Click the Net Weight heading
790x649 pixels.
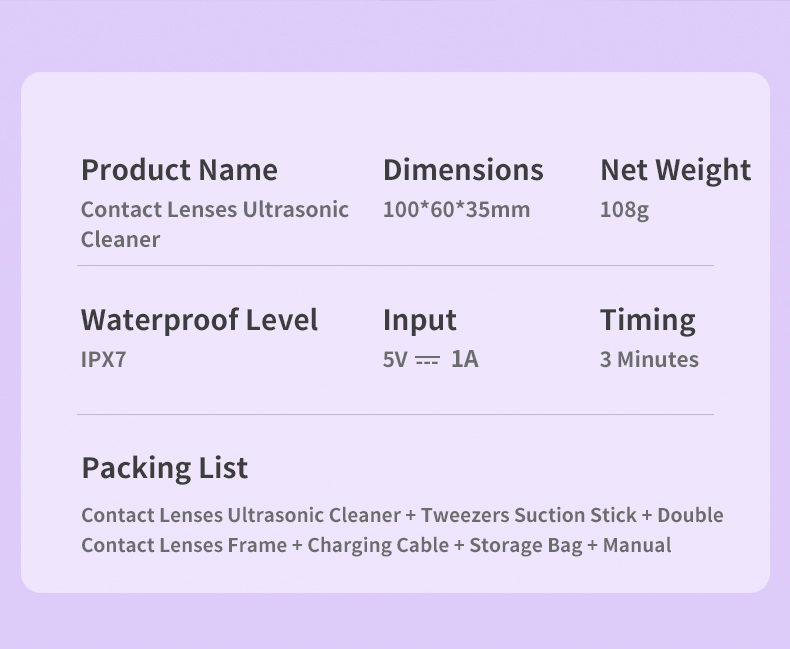coord(676,170)
